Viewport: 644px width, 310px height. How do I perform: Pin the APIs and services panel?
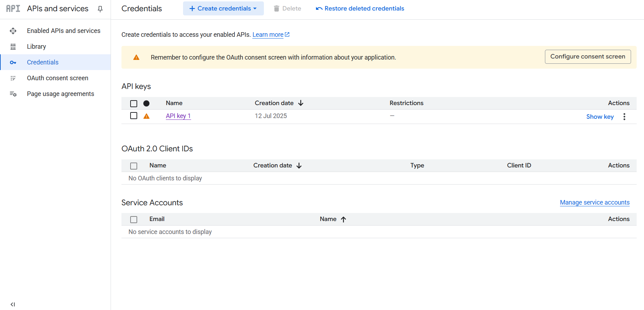pos(100,9)
